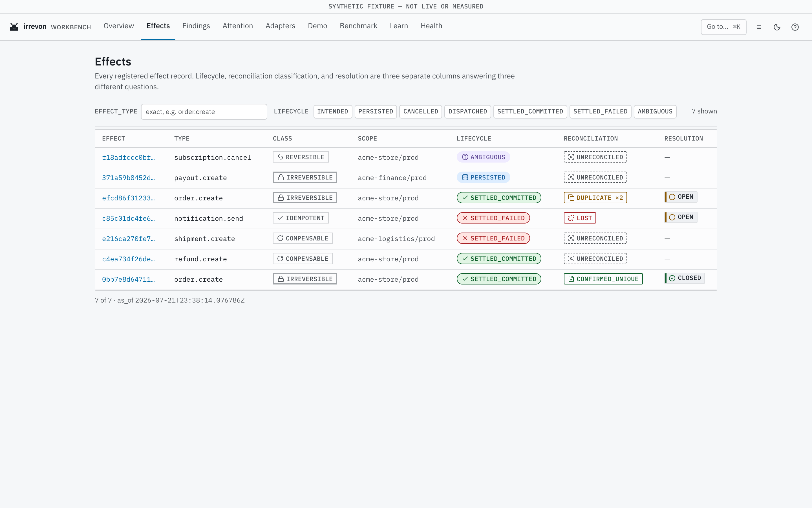The height and width of the screenshot is (508, 812).
Task: Switch to the Demo tab
Action: coord(317,26)
